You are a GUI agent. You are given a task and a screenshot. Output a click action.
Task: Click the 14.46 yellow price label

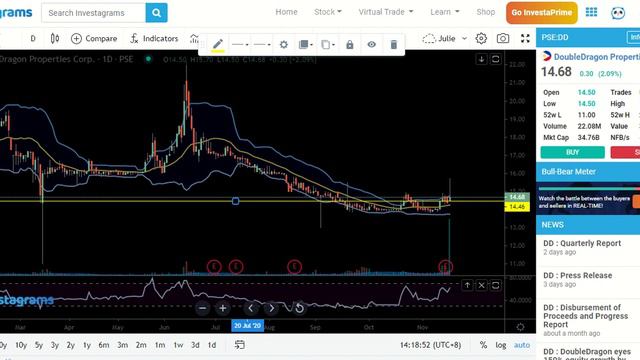[x=517, y=207]
